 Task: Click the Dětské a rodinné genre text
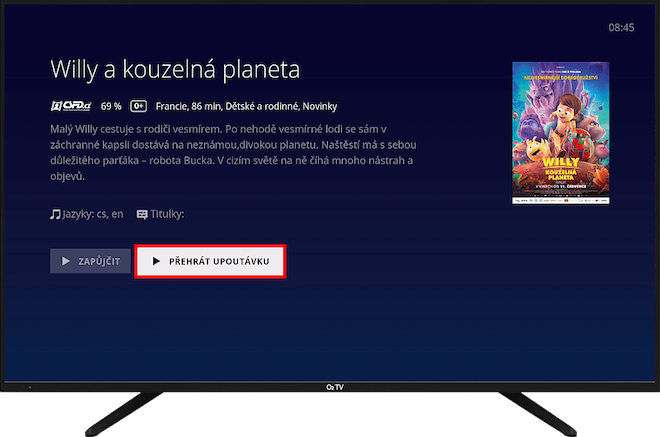pyautogui.click(x=262, y=106)
